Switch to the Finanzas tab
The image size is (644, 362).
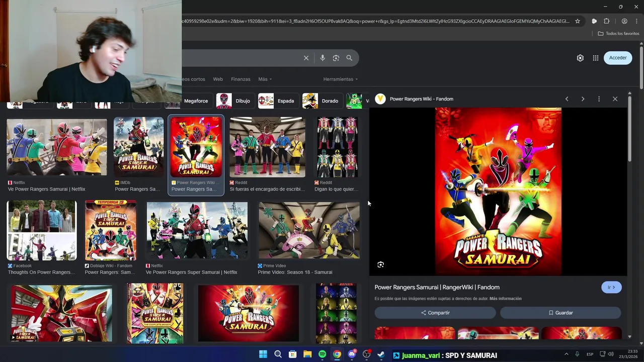coord(240,79)
